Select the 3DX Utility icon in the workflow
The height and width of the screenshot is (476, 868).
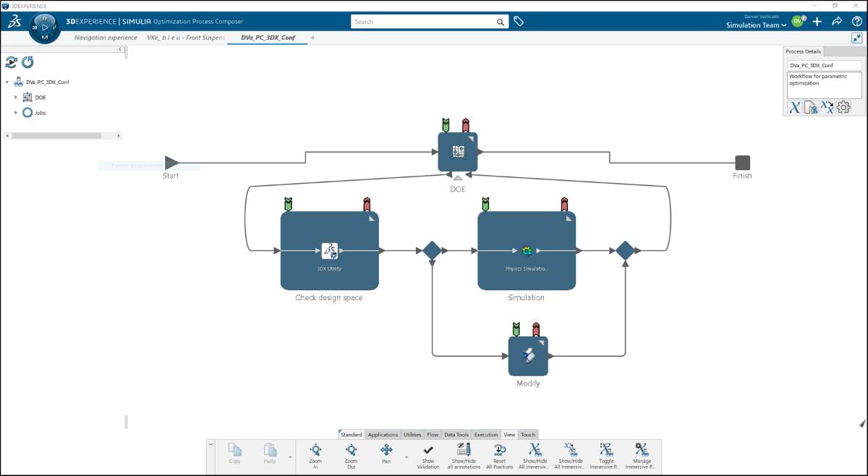pyautogui.click(x=330, y=251)
